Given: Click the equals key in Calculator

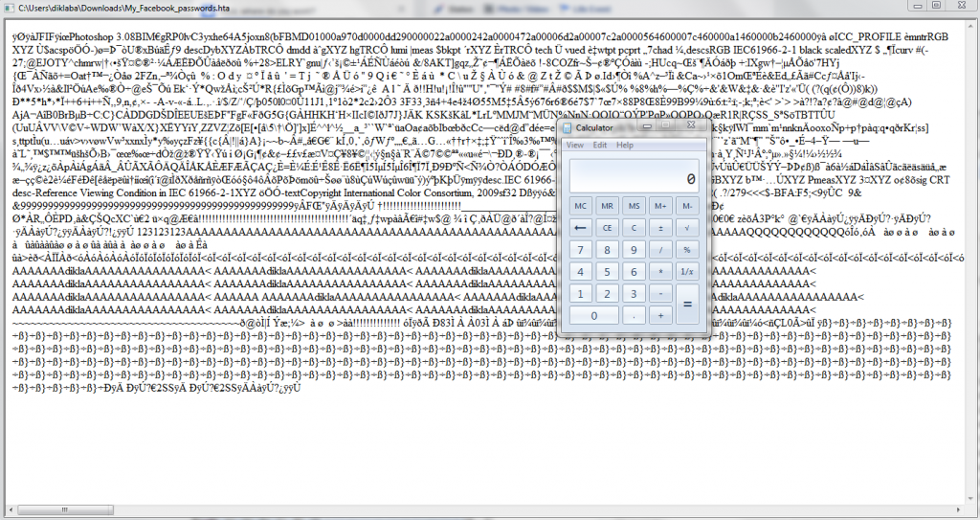Looking at the screenshot, I should click(687, 305).
